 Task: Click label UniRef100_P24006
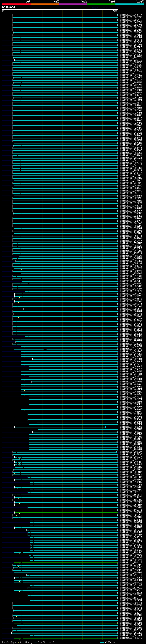point(131,419)
